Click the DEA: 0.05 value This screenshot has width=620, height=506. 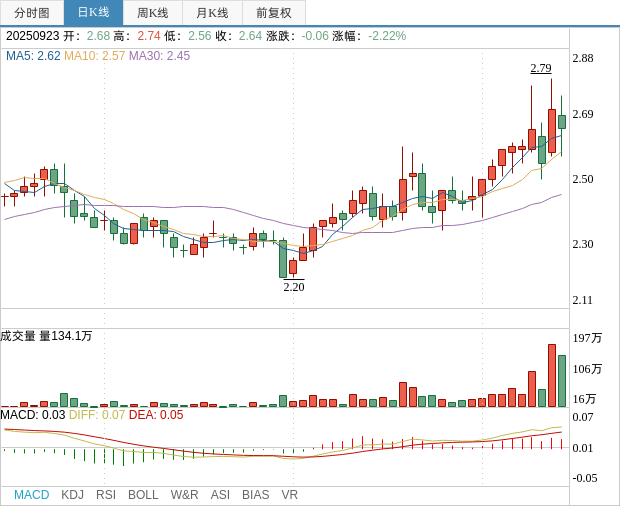[156, 415]
